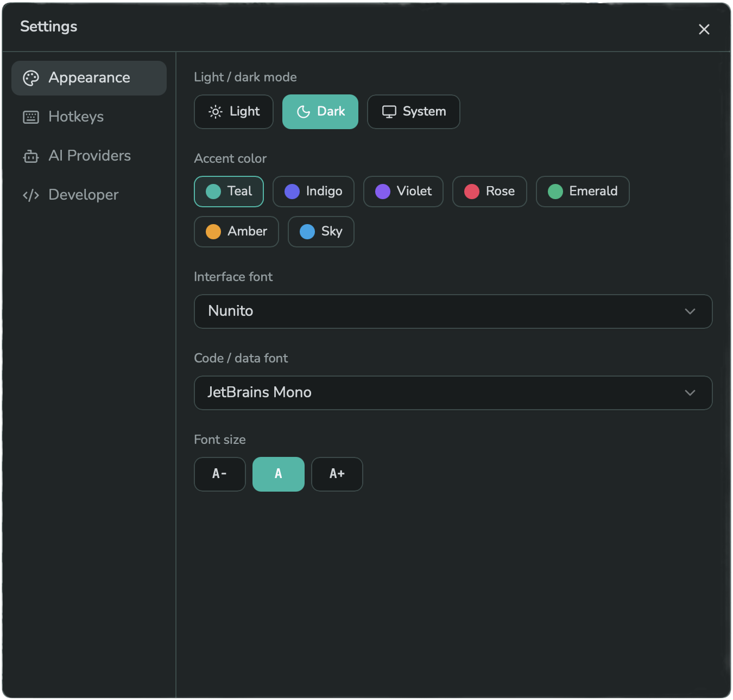Open the Developer settings tab
This screenshot has width=733, height=700.
89,195
